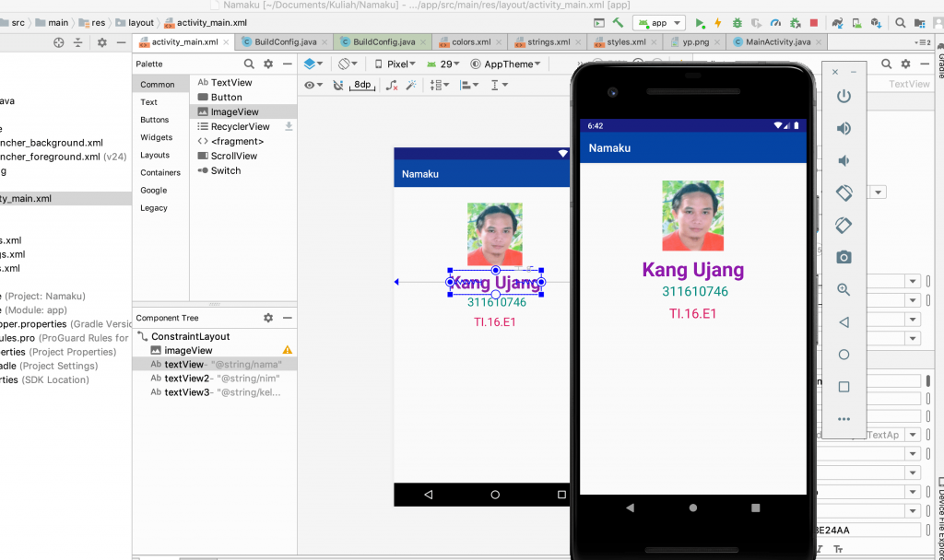The width and height of the screenshot is (944, 560).
Task: Click the Debug app bug icon
Action: point(738,22)
